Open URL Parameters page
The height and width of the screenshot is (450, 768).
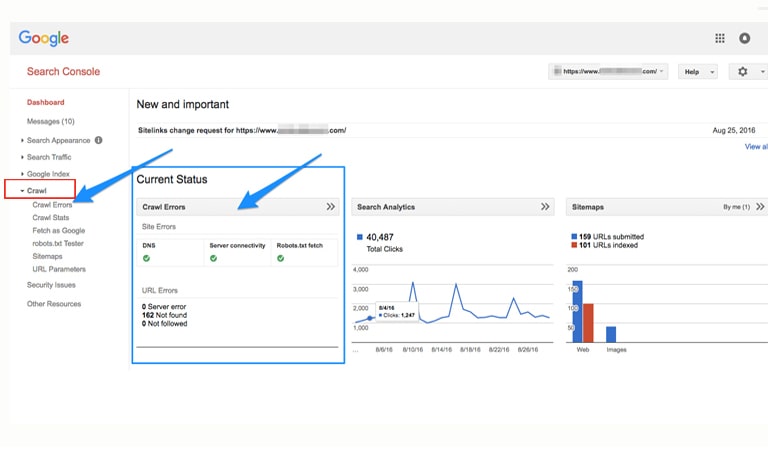click(x=59, y=269)
